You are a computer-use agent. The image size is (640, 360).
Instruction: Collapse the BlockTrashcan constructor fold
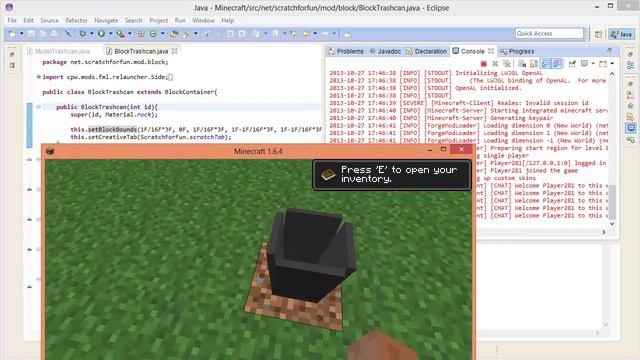click(39, 107)
